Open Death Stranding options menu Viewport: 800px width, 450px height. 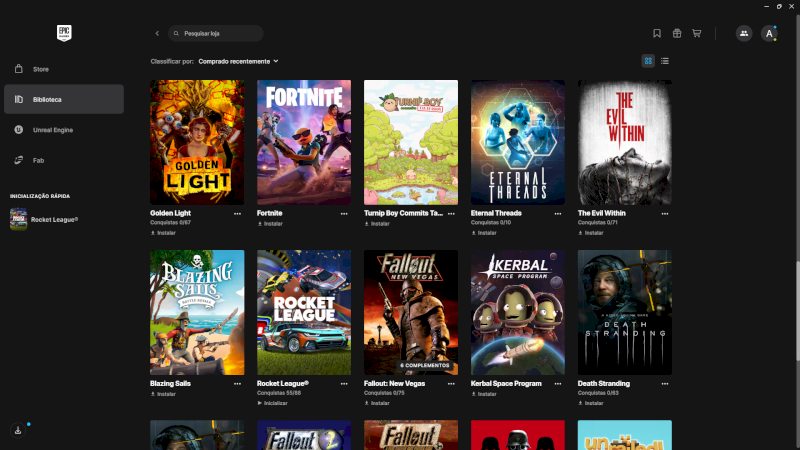(665, 384)
